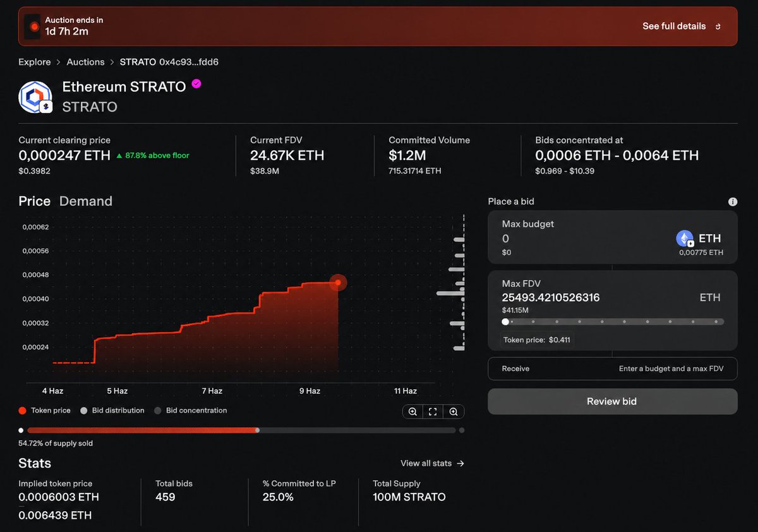Go to Explore breadcrumb
Screen dimensions: 758x532
coord(35,62)
